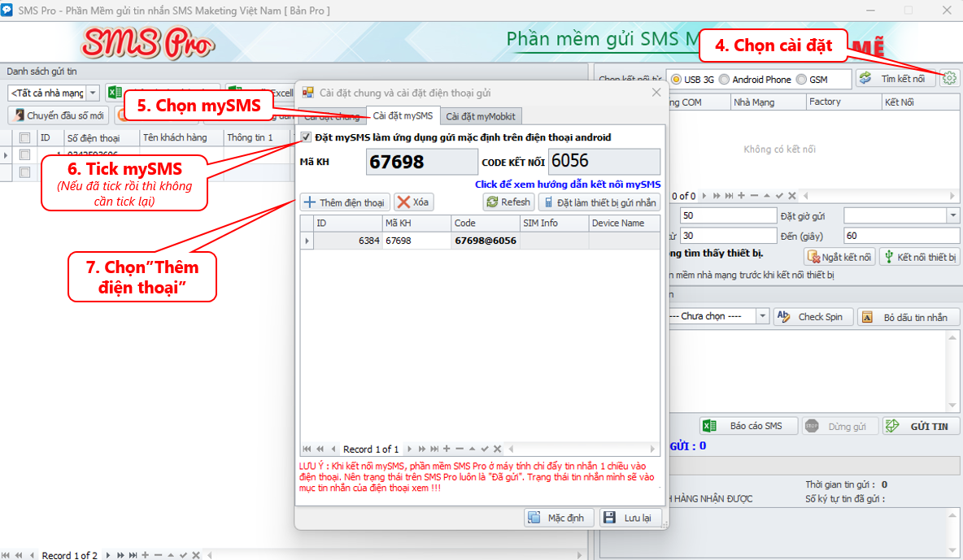
Task: Click Đặt làm thiết bị gửi nhắn
Action: [599, 202]
